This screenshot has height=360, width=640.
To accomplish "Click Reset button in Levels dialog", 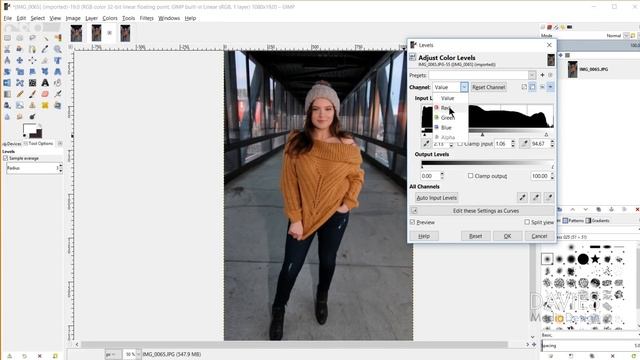I will click(476, 236).
